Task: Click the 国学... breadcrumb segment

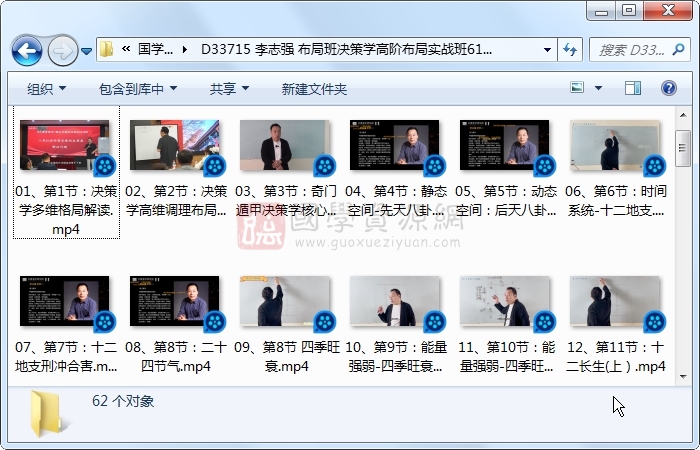Action: point(155,49)
